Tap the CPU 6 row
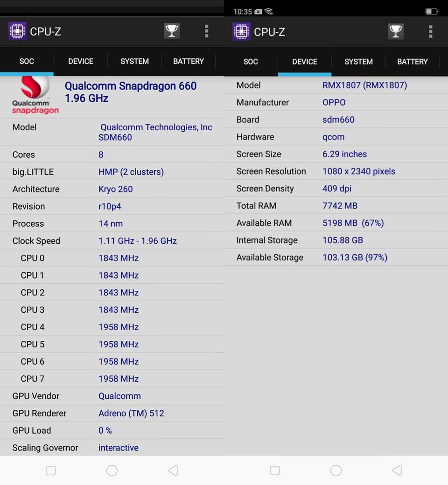Viewport: 448px width, 485px height. (112, 361)
